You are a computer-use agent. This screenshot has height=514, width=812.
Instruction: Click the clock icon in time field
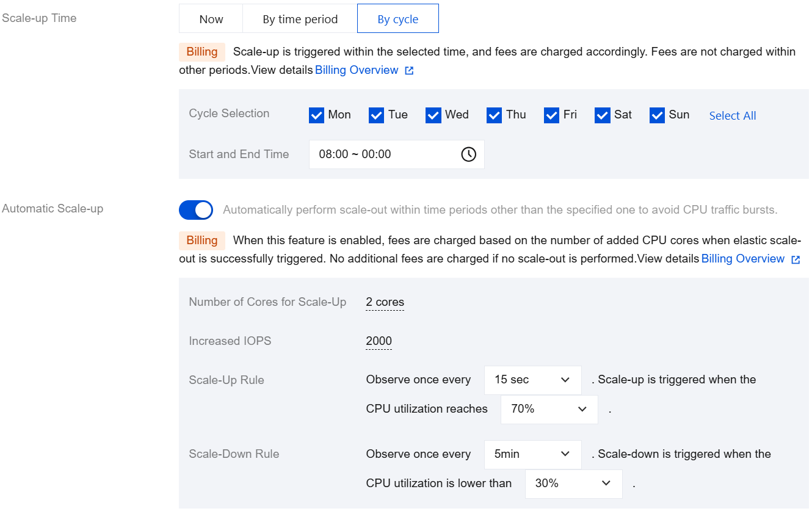tap(468, 154)
